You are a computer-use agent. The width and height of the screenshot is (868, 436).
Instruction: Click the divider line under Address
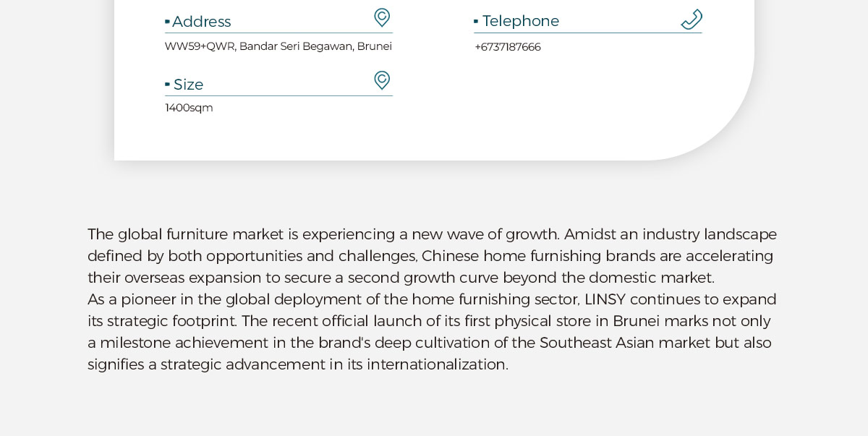278,33
